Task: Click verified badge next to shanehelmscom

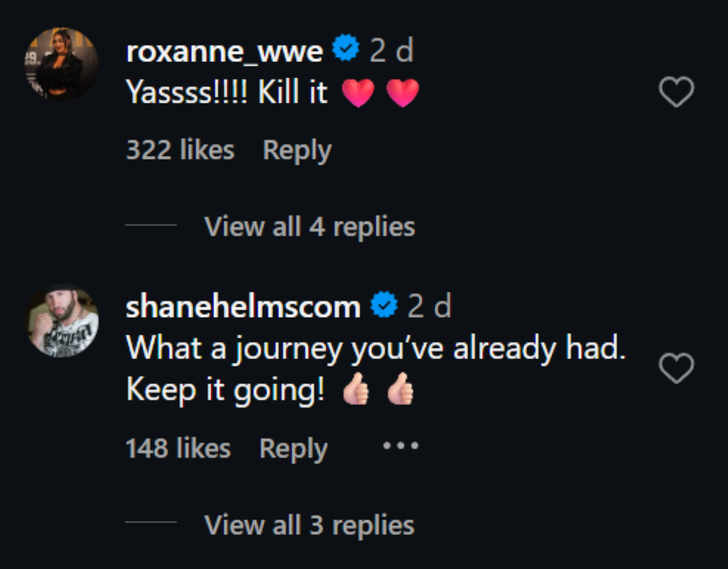Action: [384, 306]
